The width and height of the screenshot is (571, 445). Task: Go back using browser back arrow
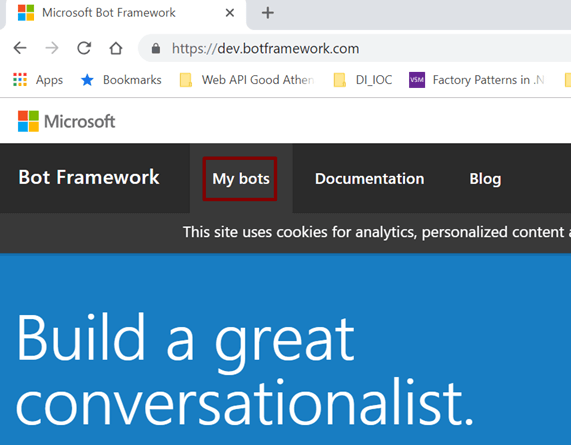pyautogui.click(x=20, y=48)
